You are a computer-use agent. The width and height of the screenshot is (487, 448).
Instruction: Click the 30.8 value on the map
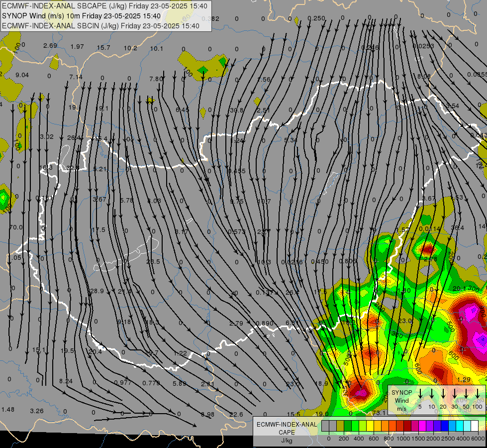237,110
